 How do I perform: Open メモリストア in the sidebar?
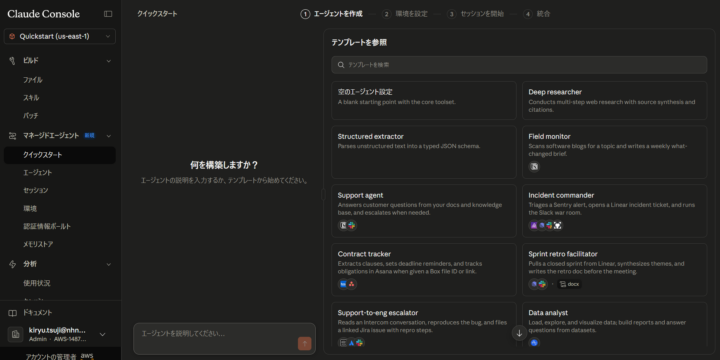[x=38, y=244]
